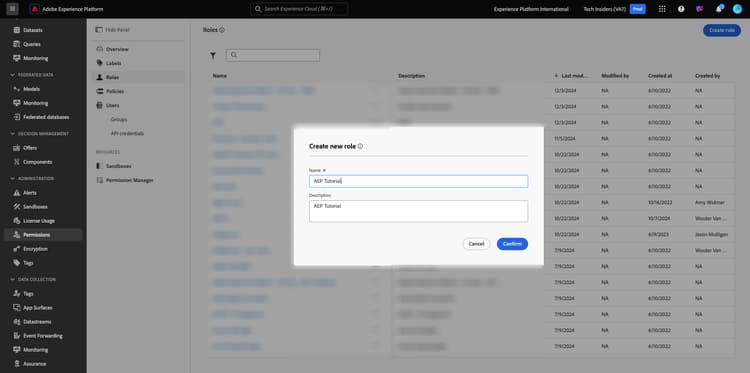Viewport: 750px width, 373px height.
Task: Click the Description column header
Action: [411, 76]
